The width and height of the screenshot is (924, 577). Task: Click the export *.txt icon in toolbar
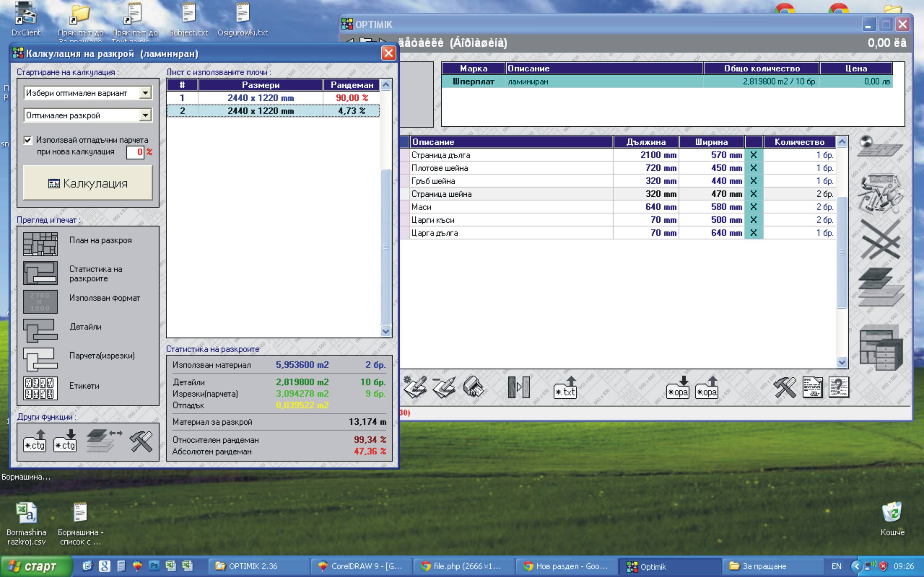click(565, 388)
